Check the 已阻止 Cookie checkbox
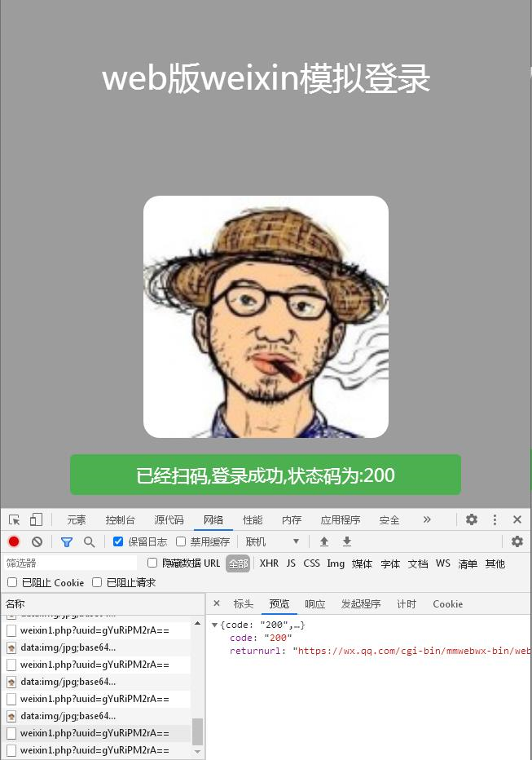Screen dimensions: 532x760 12,582
